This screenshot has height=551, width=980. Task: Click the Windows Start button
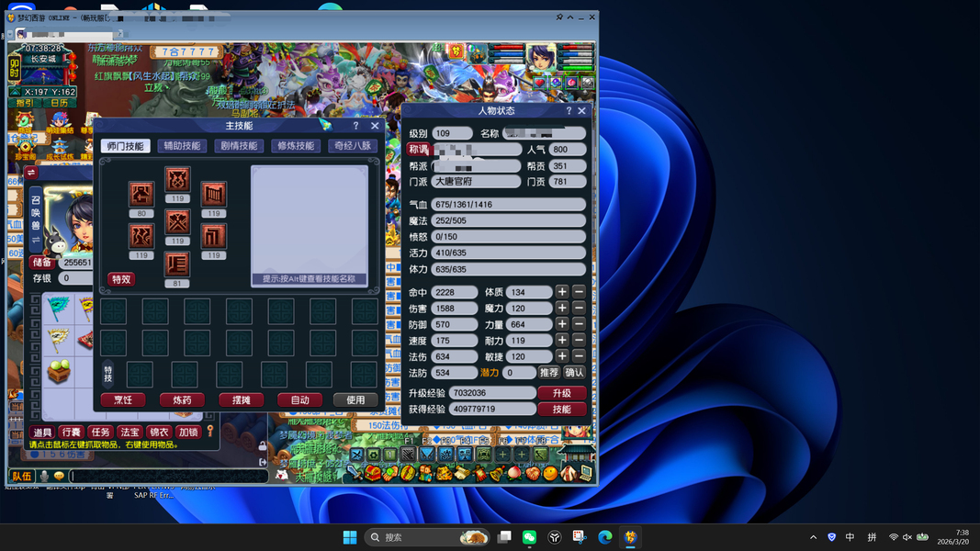coord(350,537)
